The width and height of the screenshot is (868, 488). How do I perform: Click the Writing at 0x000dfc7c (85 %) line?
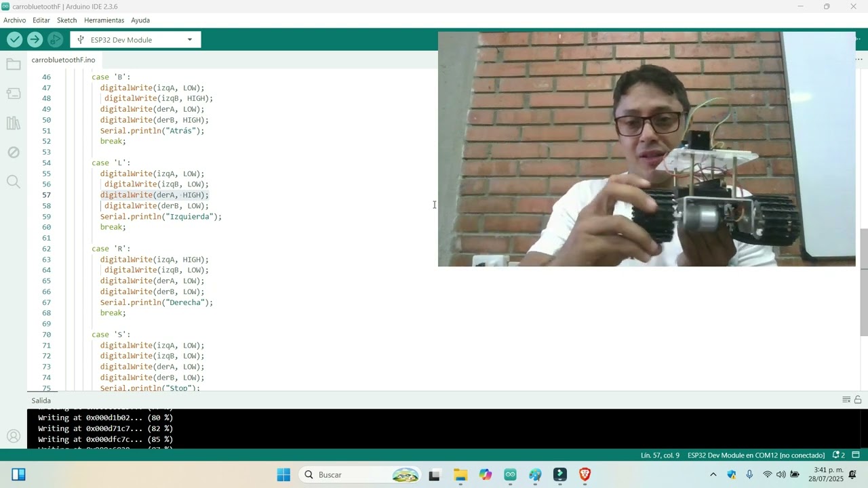tap(105, 439)
